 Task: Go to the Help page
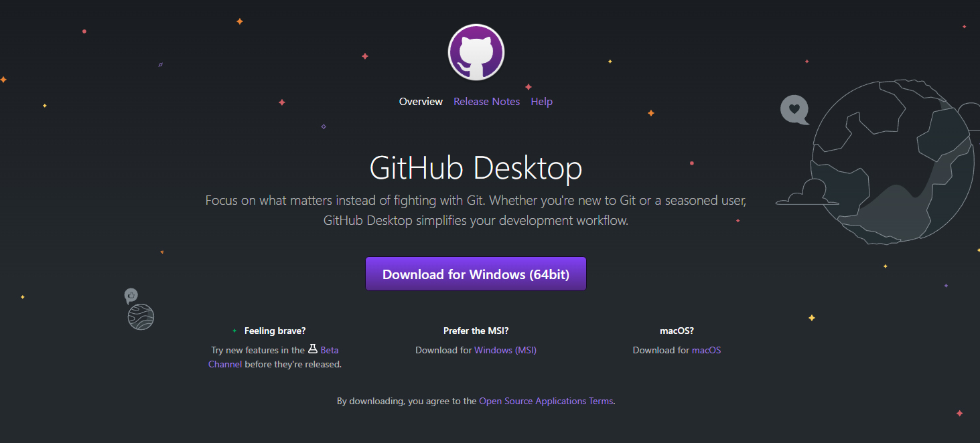pyautogui.click(x=541, y=102)
